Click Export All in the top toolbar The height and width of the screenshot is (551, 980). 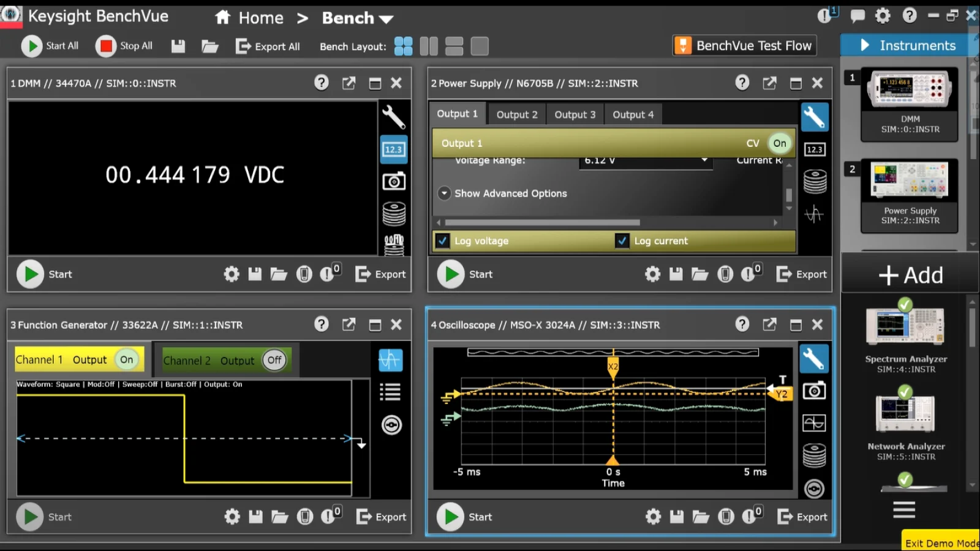pos(268,46)
